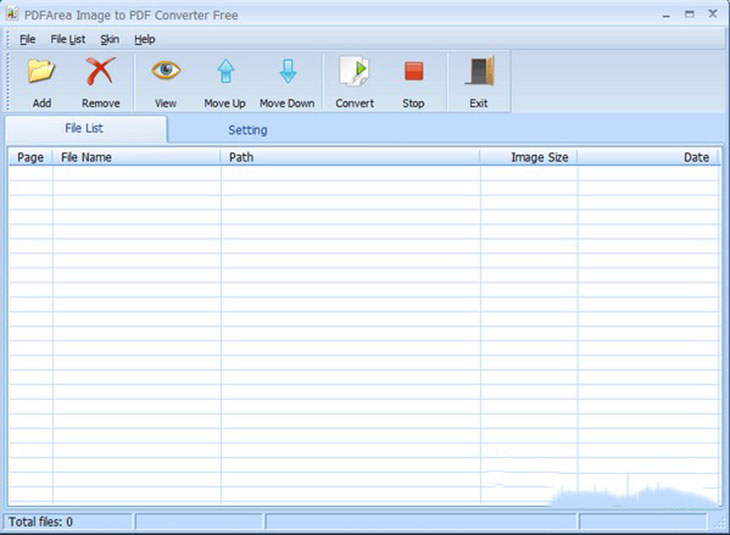The image size is (730, 535).
Task: Click the red X Remove icon
Action: click(x=101, y=71)
